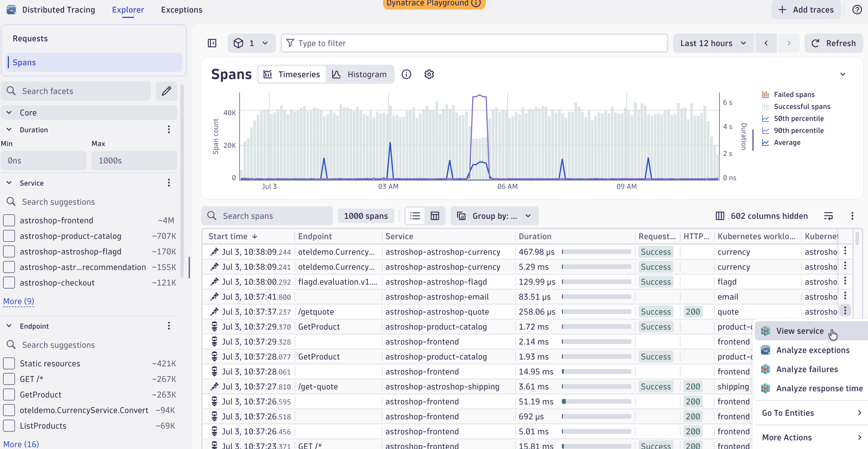Viewport: 868px width, 449px height.
Task: Open Last 12 hours timeframe dropdown
Action: click(713, 43)
